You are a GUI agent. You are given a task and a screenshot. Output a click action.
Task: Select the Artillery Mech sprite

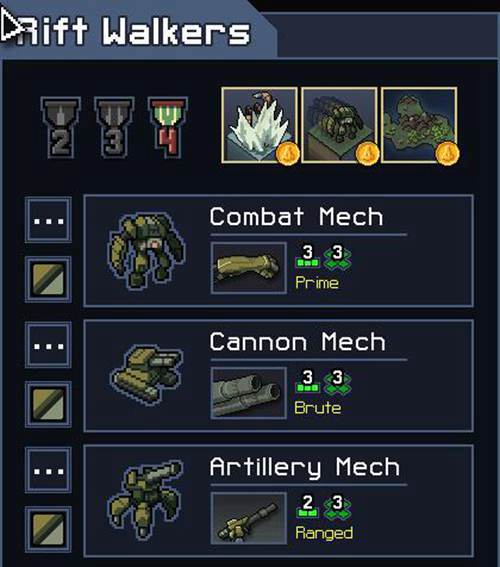coord(146,500)
